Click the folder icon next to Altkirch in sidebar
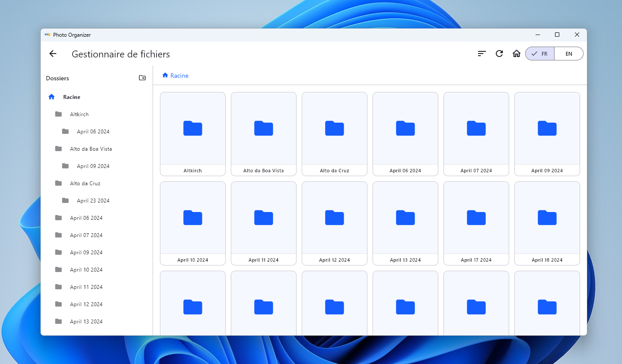The image size is (622, 364). point(58,114)
